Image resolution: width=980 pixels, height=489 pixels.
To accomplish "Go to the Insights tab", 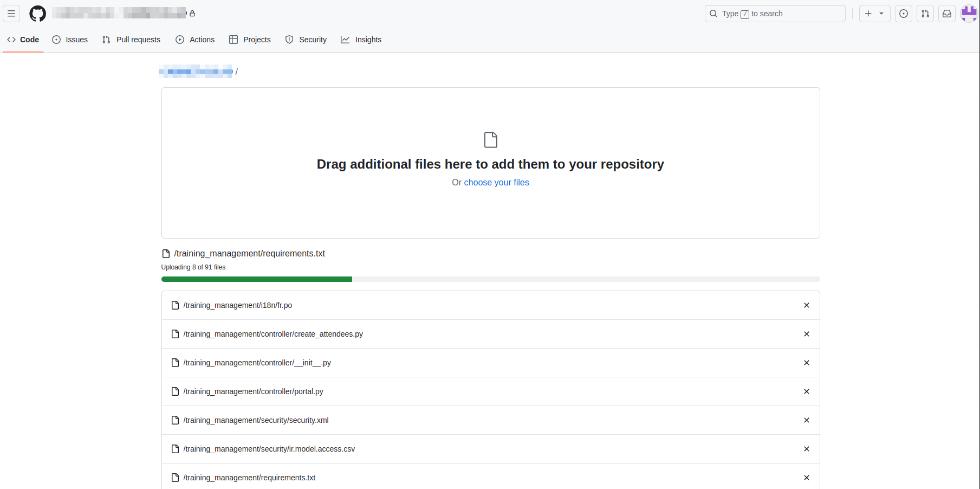I will pos(361,40).
